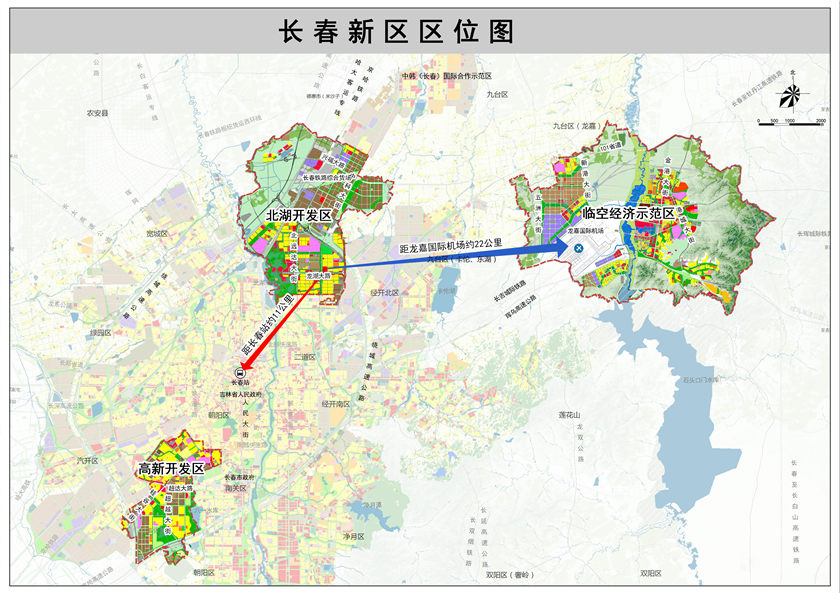The image size is (840, 593).
Task: Click the 宽城区 district label
Action: point(156,233)
